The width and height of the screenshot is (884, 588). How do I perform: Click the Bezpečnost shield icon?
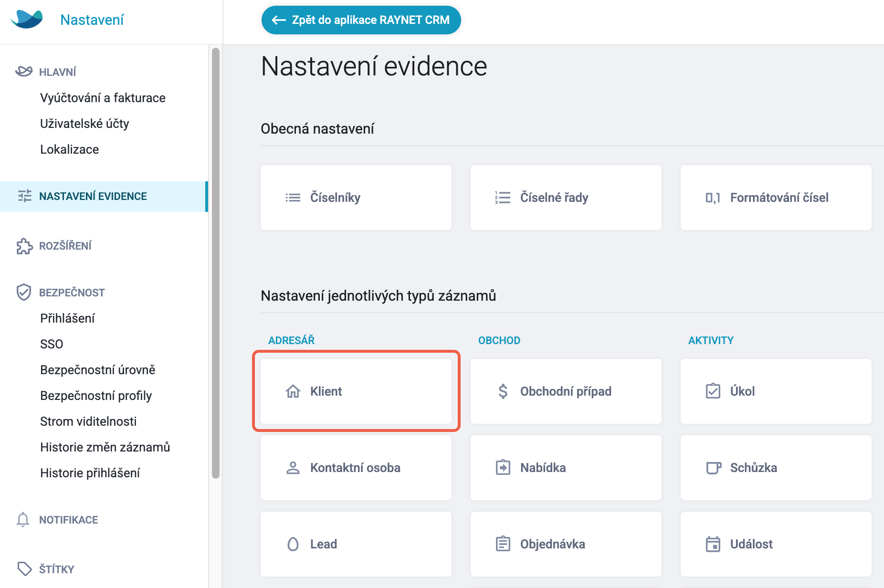point(24,292)
